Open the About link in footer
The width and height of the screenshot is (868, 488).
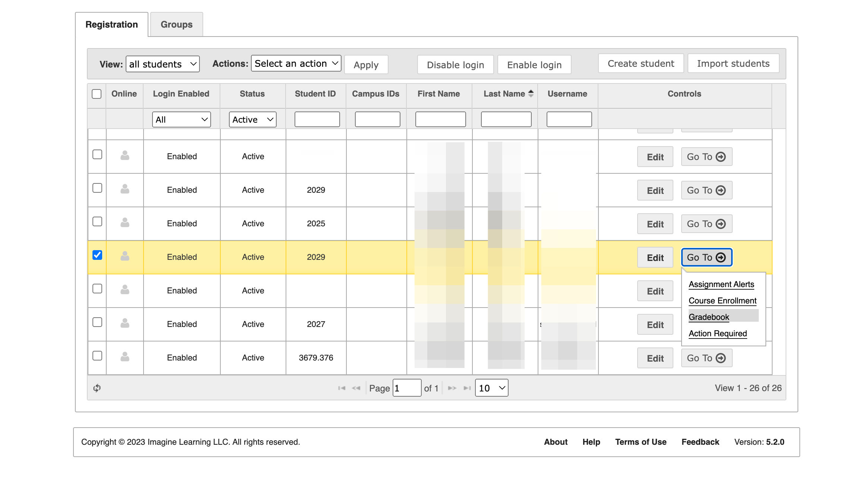[x=556, y=442]
